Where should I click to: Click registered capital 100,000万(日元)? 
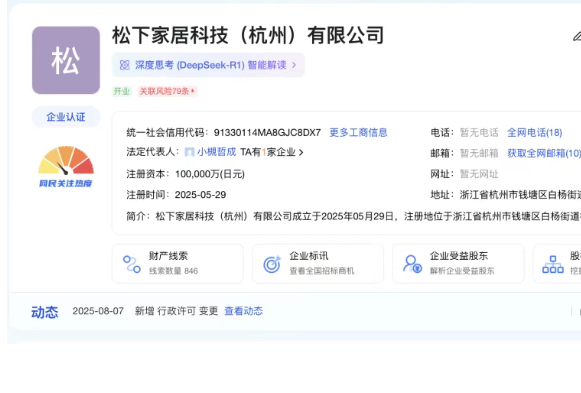[210, 174]
